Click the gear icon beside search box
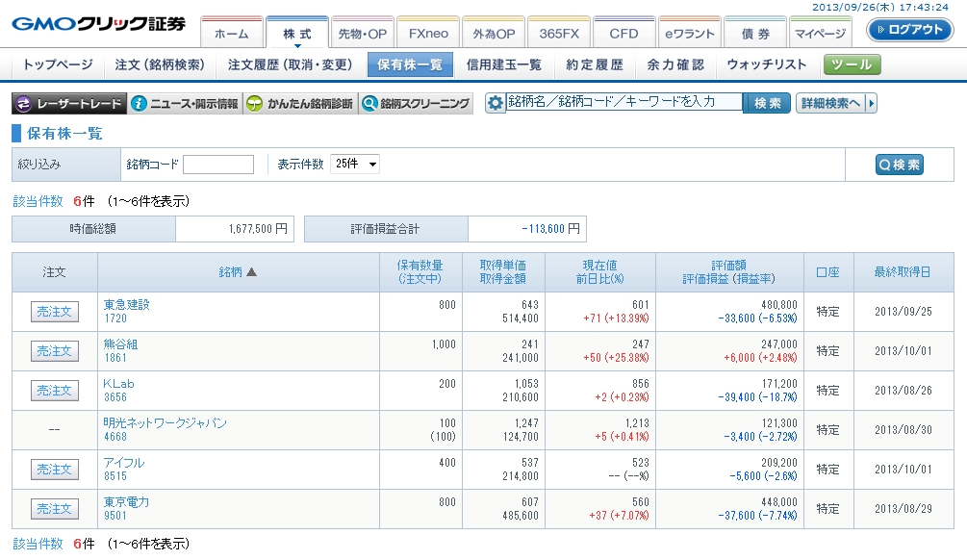This screenshot has height=560, width=967. click(495, 103)
